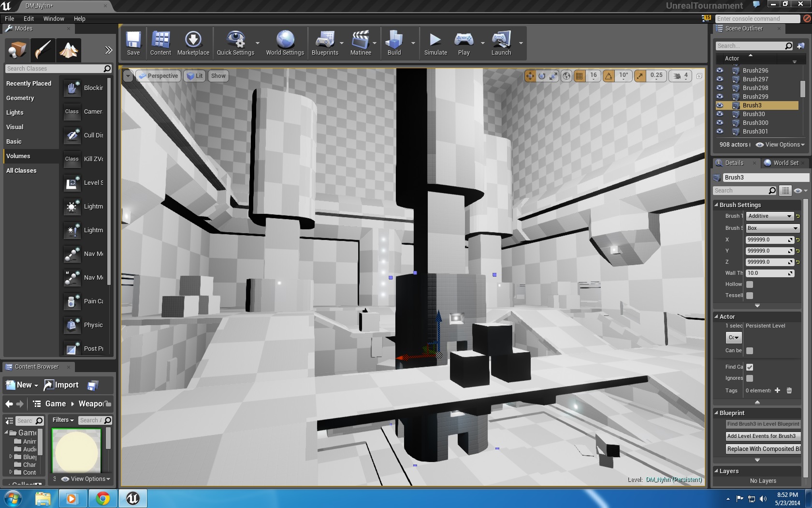Open Unreal Editor taskbar icon
Image resolution: width=812 pixels, height=508 pixels.
coord(133,498)
